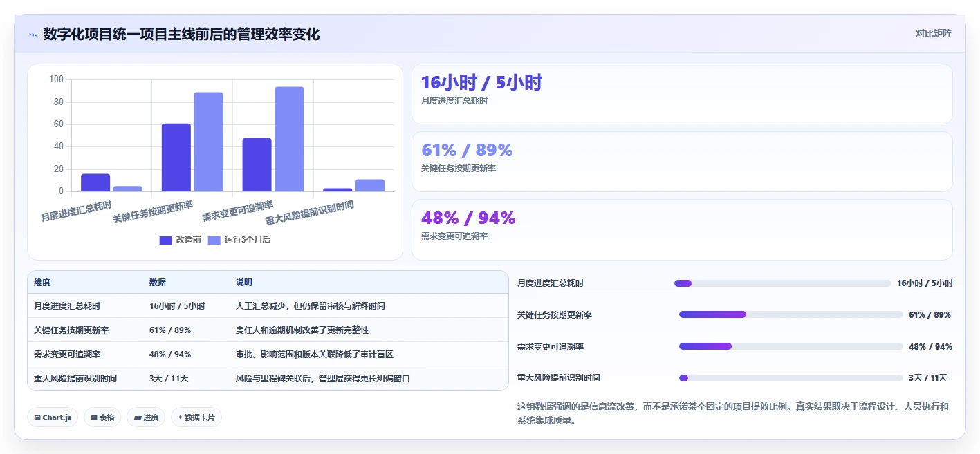The image size is (980, 454).
Task: Click the 100 label on chart y-axis
Action: (x=57, y=79)
